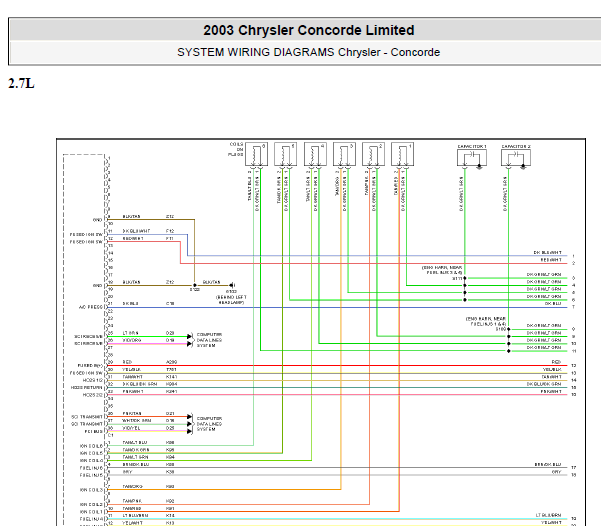The height and width of the screenshot is (526, 601).
Task: Click the arrowhead ending the VIO/ORG wire
Action: (x=189, y=344)
